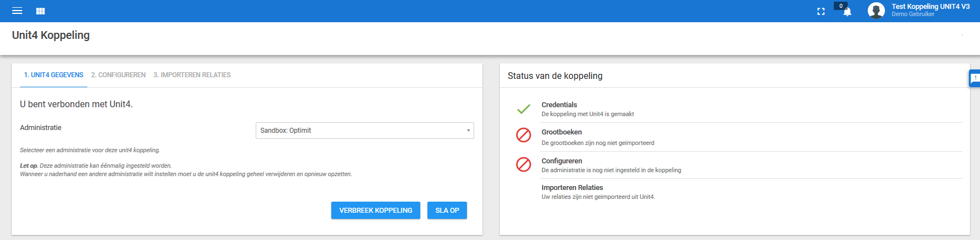Screen dimensions: 980x240
Task: Click the notification count badge 0
Action: click(840, 6)
